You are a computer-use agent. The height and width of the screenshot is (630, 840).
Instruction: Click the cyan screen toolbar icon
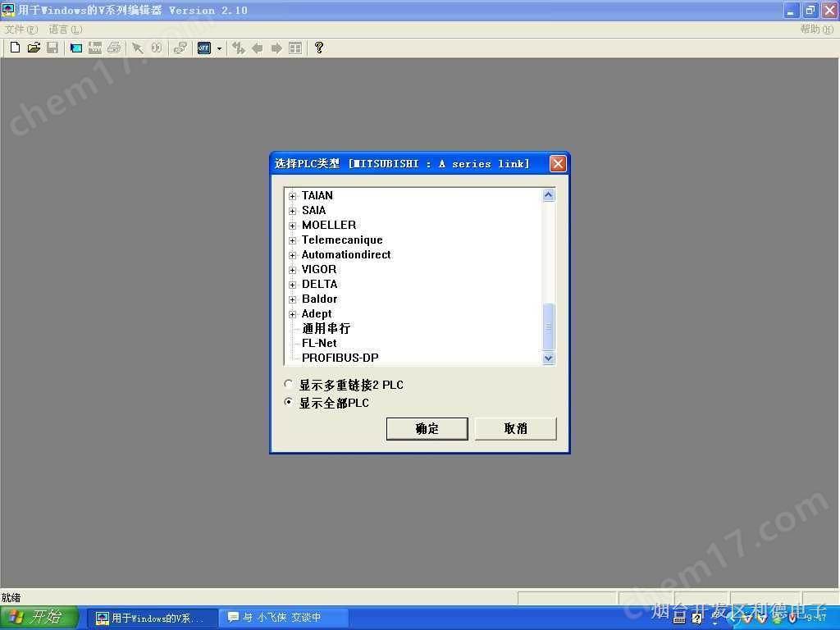coord(76,48)
